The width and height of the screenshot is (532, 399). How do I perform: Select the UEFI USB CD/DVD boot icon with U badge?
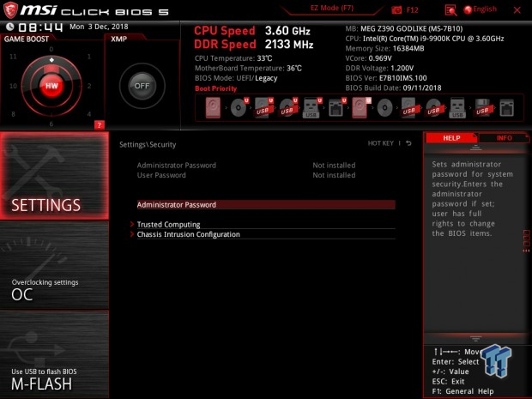coord(288,108)
